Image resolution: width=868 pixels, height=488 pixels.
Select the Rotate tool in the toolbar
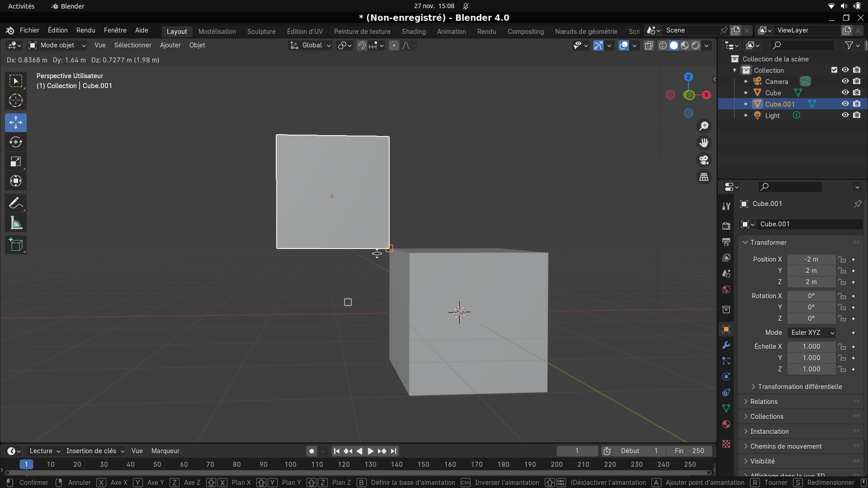[16, 142]
